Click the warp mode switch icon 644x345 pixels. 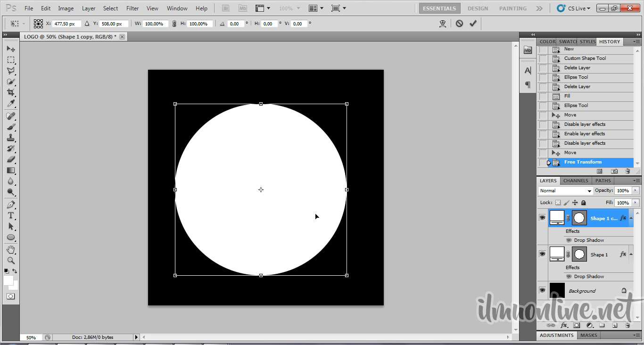tap(442, 24)
